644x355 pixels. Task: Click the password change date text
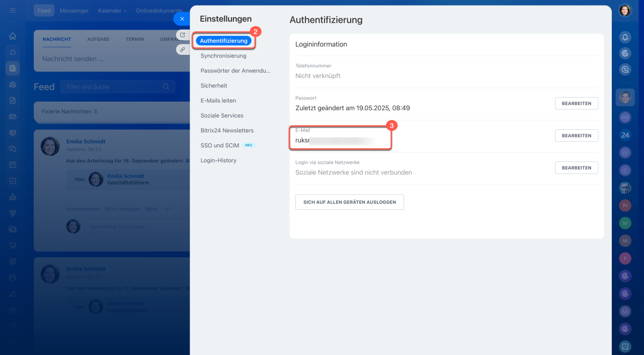pos(353,108)
